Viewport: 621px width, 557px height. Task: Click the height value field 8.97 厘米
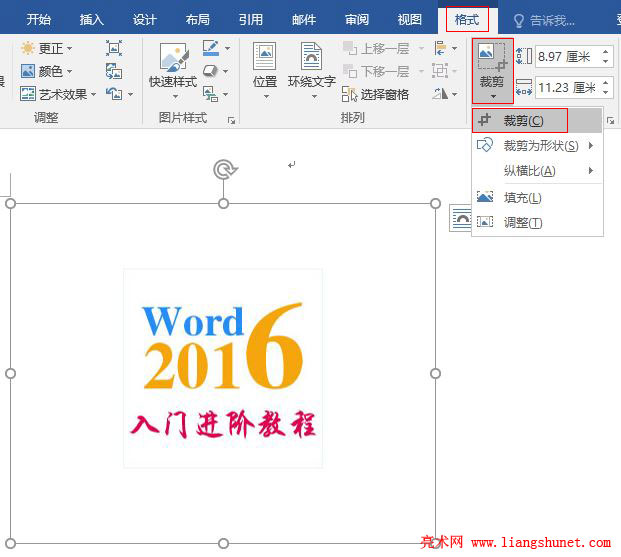(567, 57)
